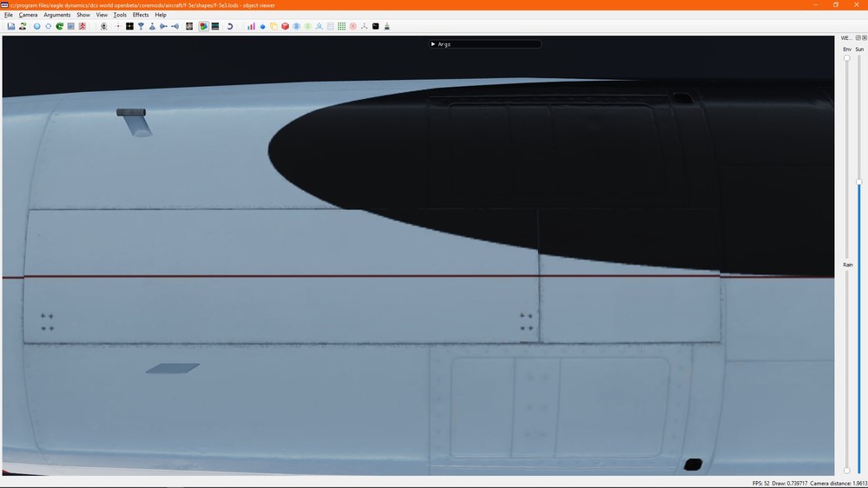Viewport: 868px width, 488px height.
Task: Click the object viewer title bar icon
Action: 4,5
